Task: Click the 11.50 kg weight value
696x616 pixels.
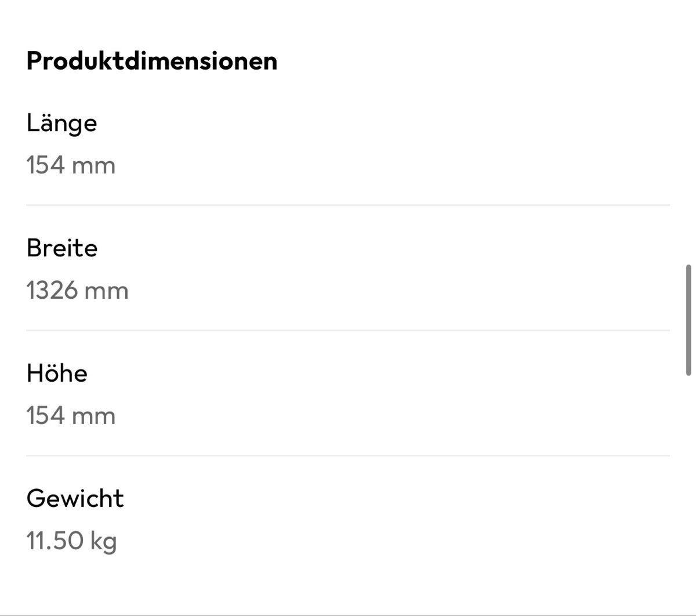Action: [72, 542]
